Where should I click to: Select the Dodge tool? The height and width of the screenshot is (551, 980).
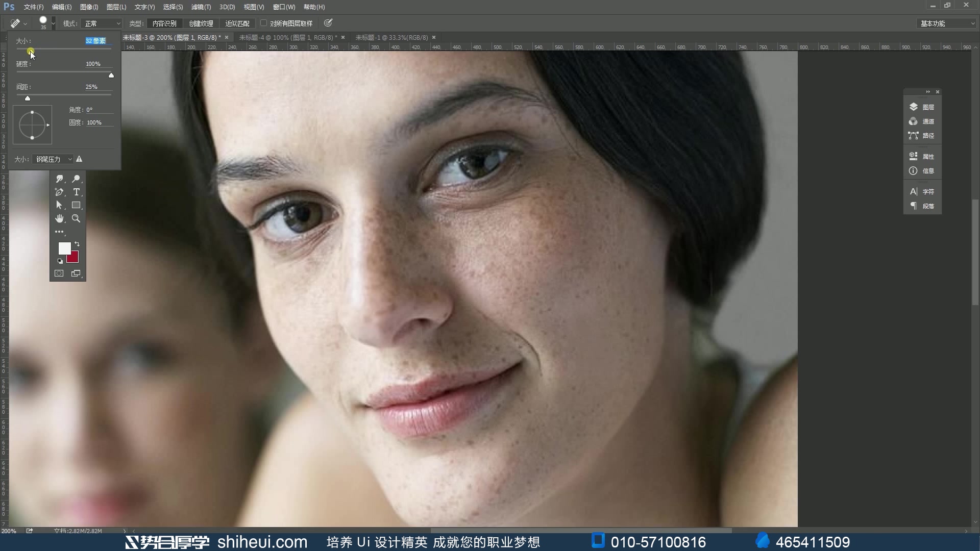click(76, 179)
